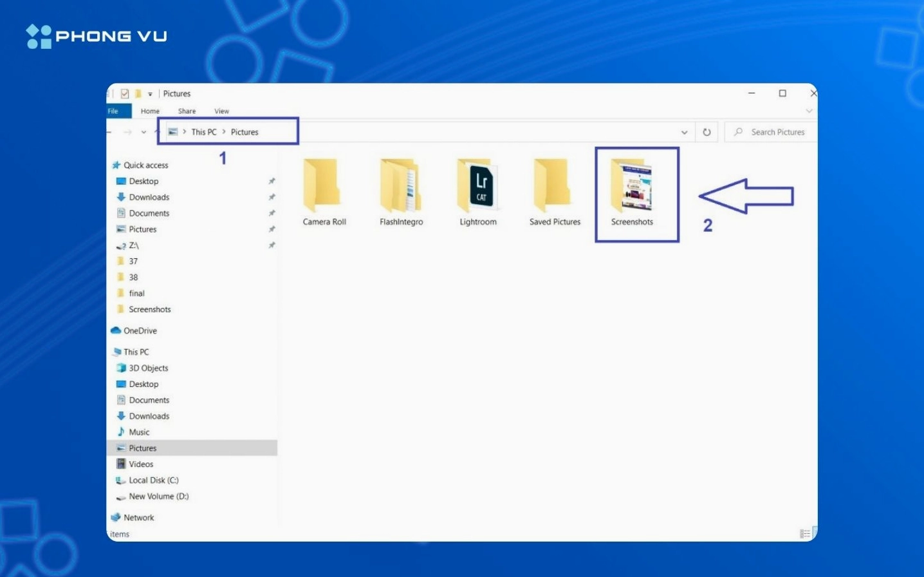Open the FlashIntegro folder
Image resolution: width=924 pixels, height=577 pixels.
click(400, 187)
